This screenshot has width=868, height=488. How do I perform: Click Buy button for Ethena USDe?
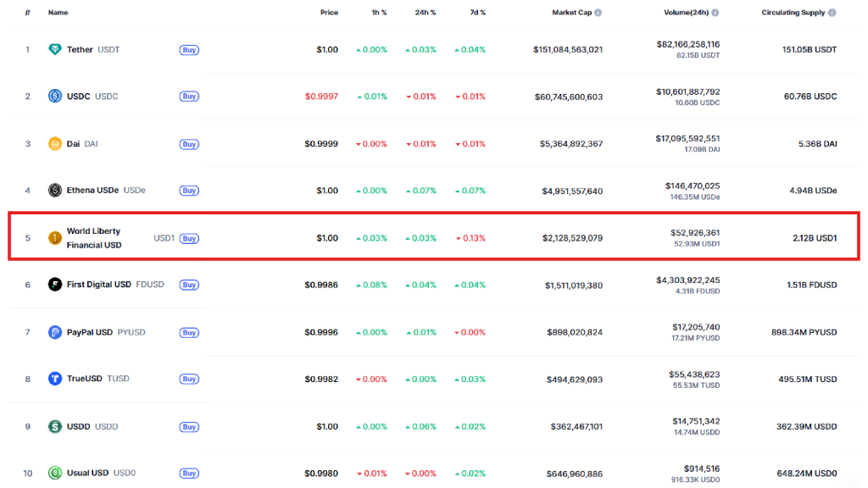(189, 191)
